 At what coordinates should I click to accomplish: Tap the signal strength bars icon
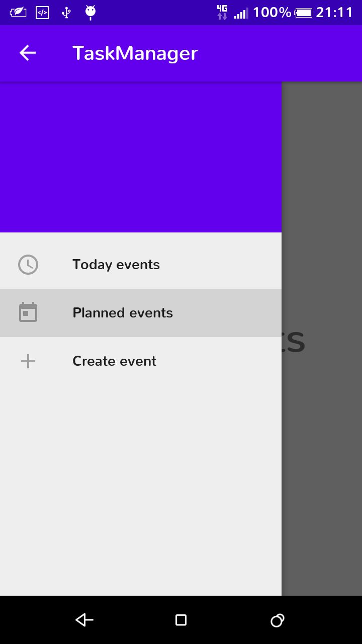(x=241, y=14)
